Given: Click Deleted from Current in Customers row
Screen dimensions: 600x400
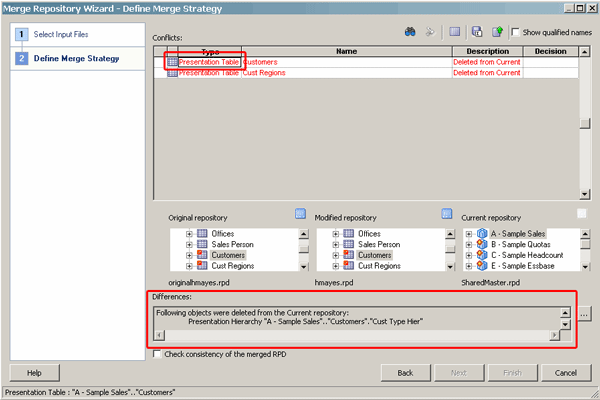Looking at the screenshot, I should [487, 62].
